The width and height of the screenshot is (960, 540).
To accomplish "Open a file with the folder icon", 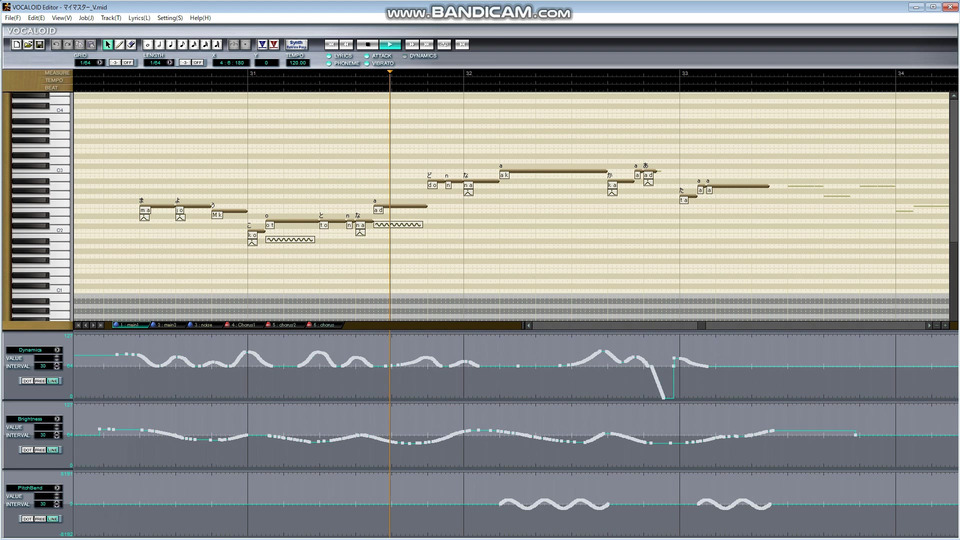I will pyautogui.click(x=28, y=45).
